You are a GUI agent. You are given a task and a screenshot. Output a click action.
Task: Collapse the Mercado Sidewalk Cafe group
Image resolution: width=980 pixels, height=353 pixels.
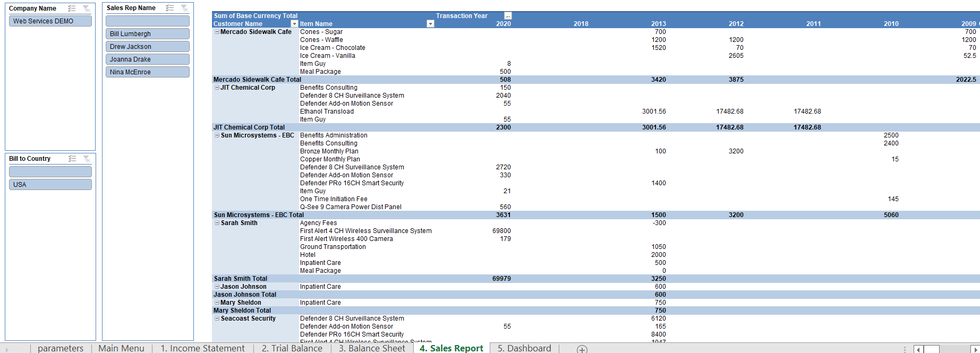(x=217, y=32)
